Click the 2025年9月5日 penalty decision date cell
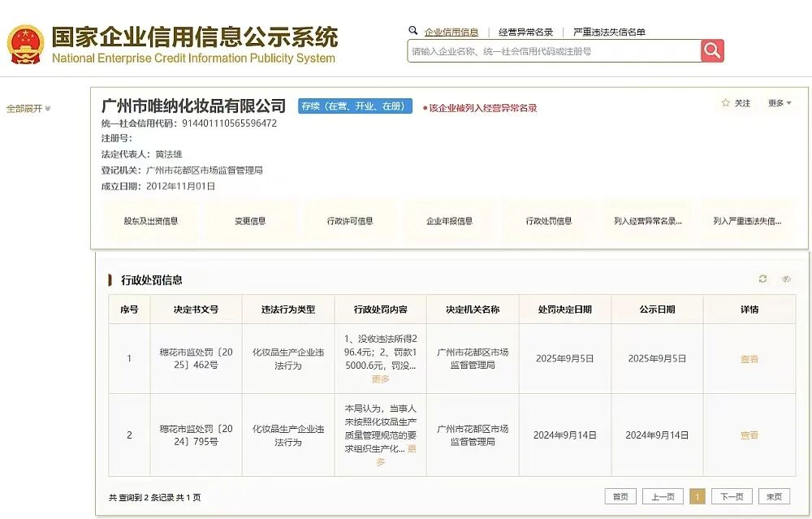Screen dimensions: 812x519 point(565,358)
